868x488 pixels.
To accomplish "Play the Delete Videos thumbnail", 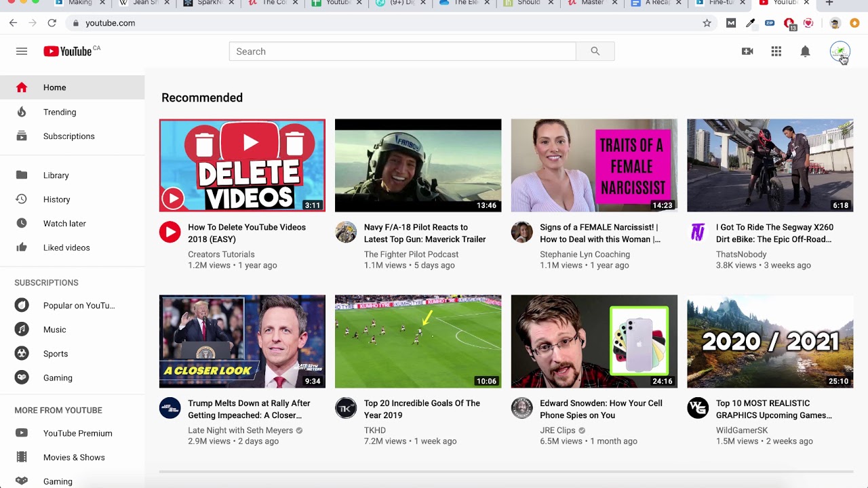I will [x=242, y=165].
